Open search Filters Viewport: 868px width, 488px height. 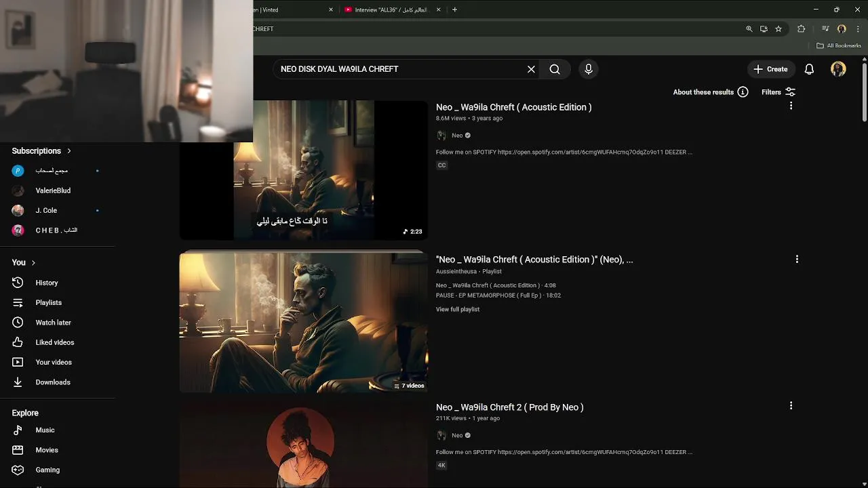(x=778, y=92)
